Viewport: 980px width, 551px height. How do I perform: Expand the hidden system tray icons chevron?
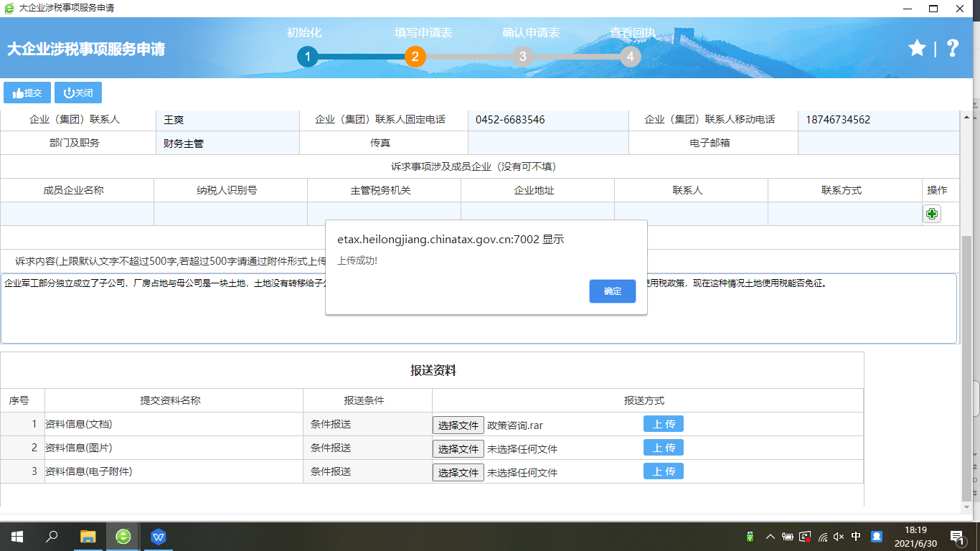[x=771, y=536]
